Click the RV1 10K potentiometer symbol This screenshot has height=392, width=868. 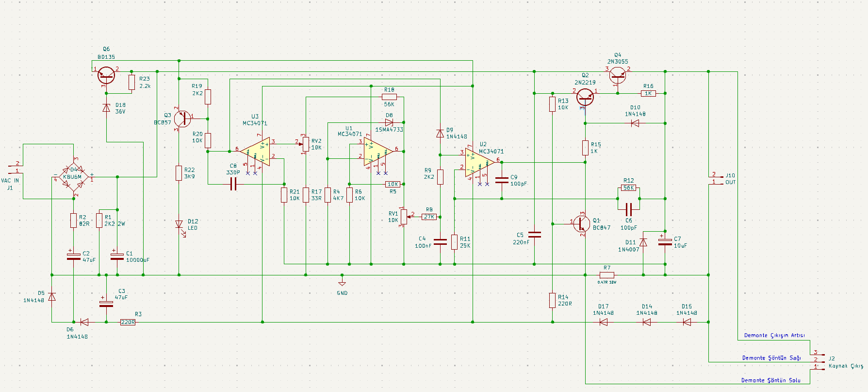click(x=405, y=217)
